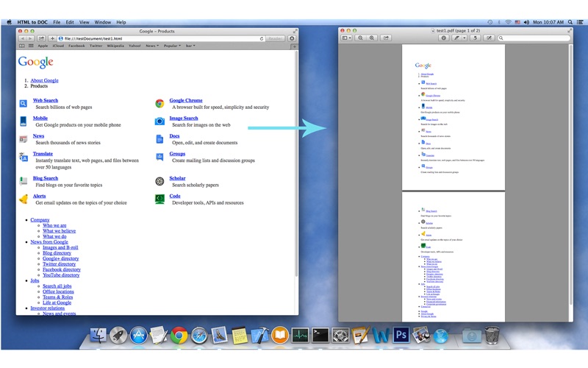The width and height of the screenshot is (588, 368).
Task: Select the annotate pen tool in Preview
Action: (x=456, y=38)
